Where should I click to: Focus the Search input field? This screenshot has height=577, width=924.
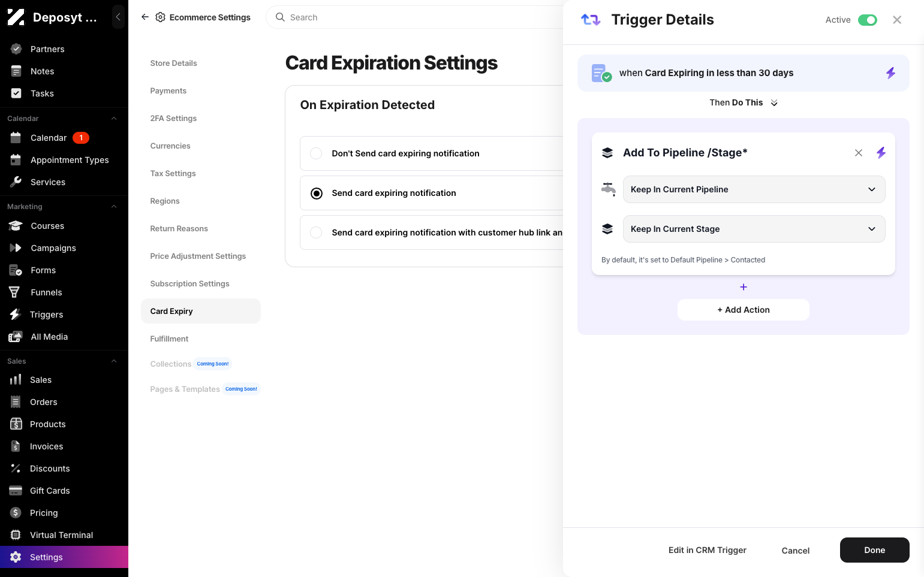(420, 17)
